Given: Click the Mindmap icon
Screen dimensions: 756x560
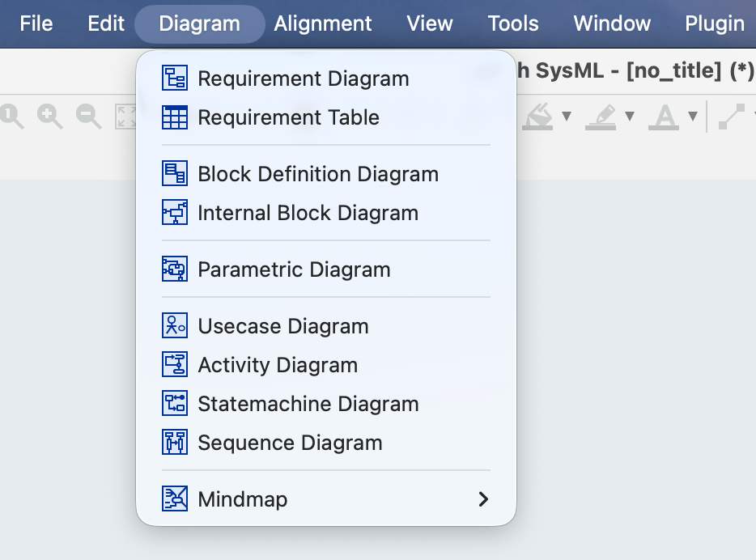Looking at the screenshot, I should click(174, 499).
